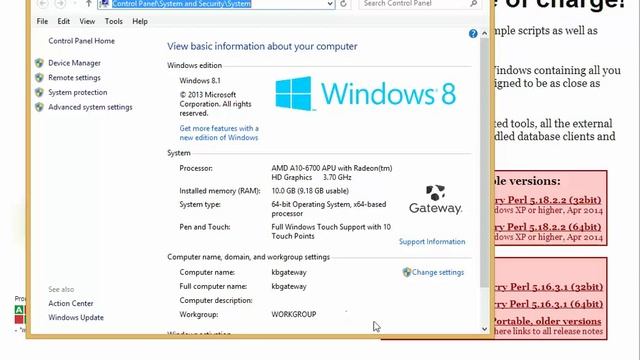Click the Up arrow navigation icon
The height and width of the screenshot is (360, 640).
click(x=89, y=4)
